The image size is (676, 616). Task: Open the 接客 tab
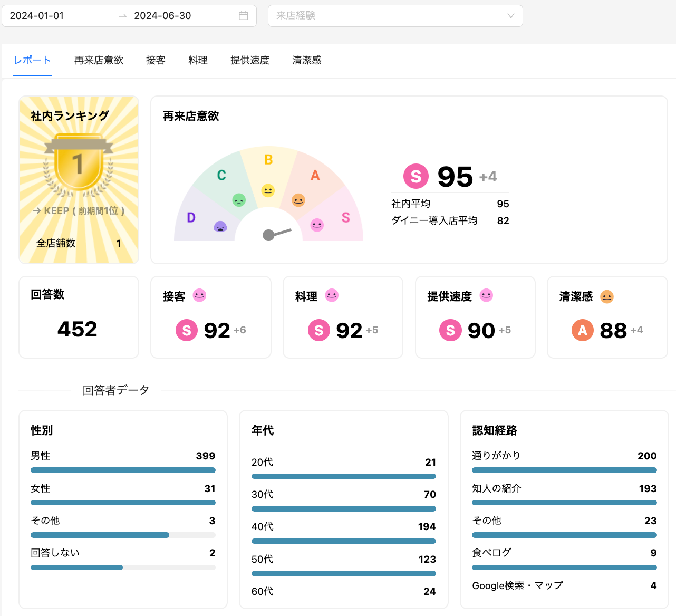tap(156, 60)
